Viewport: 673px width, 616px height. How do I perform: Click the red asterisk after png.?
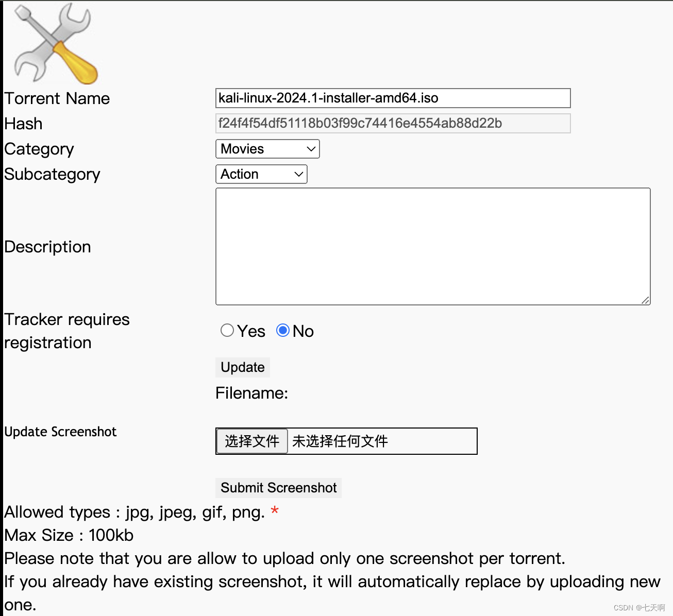[275, 511]
